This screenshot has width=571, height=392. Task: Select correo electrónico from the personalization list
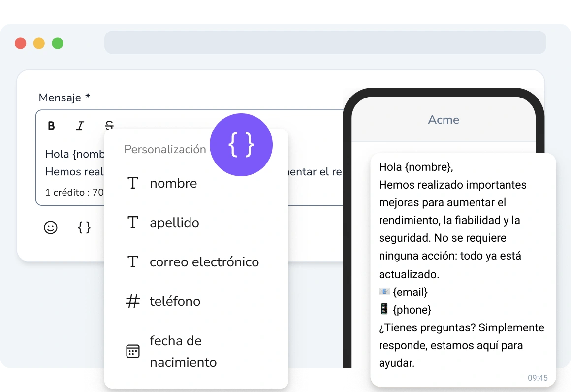pyautogui.click(x=204, y=262)
